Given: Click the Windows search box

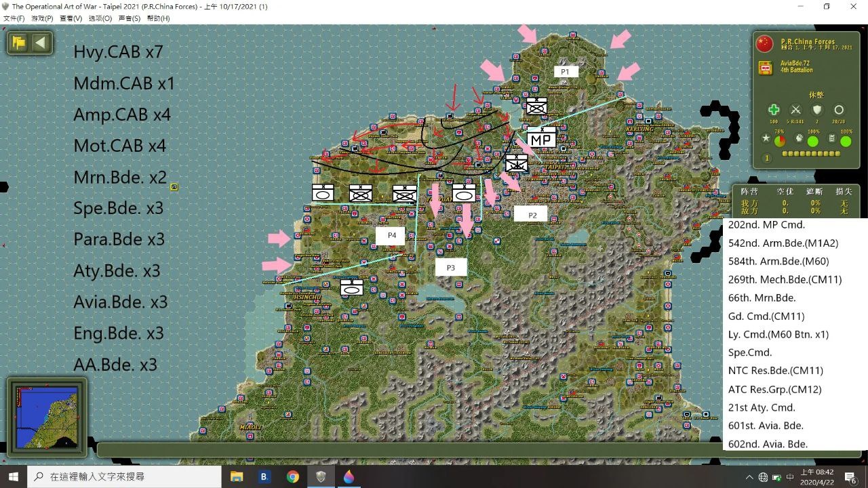Looking at the screenshot, I should click(x=124, y=476).
